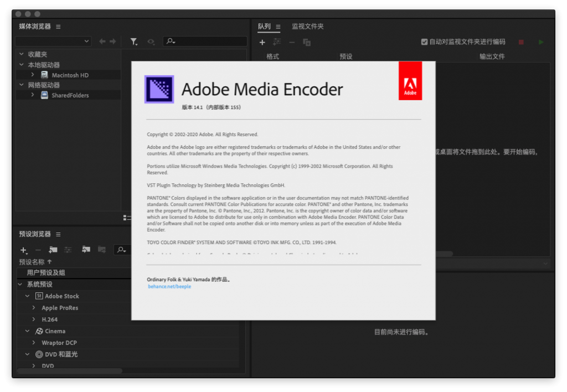Screen dimensions: 567x392
Task: Click the 版本 14.1 version text
Action: tap(211, 107)
